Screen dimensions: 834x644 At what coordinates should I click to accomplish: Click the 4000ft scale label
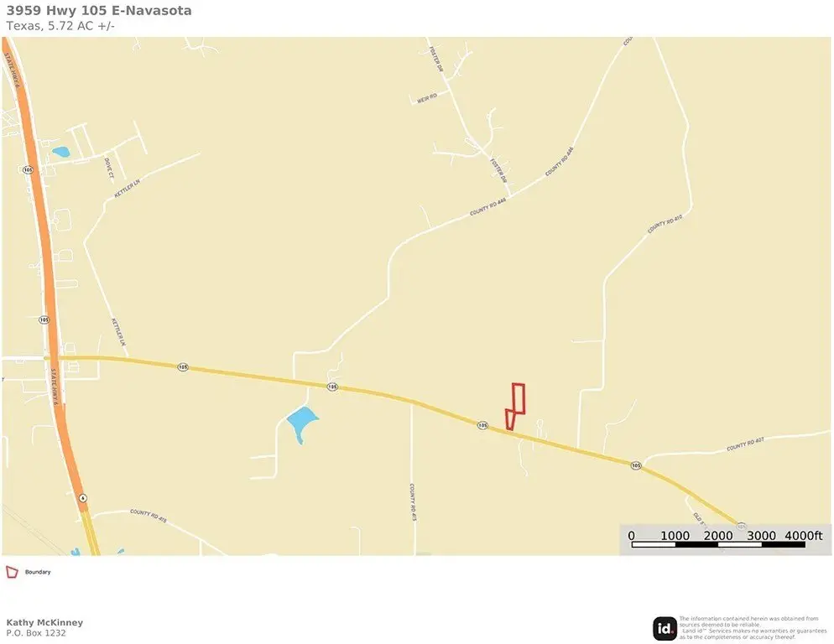pos(804,535)
